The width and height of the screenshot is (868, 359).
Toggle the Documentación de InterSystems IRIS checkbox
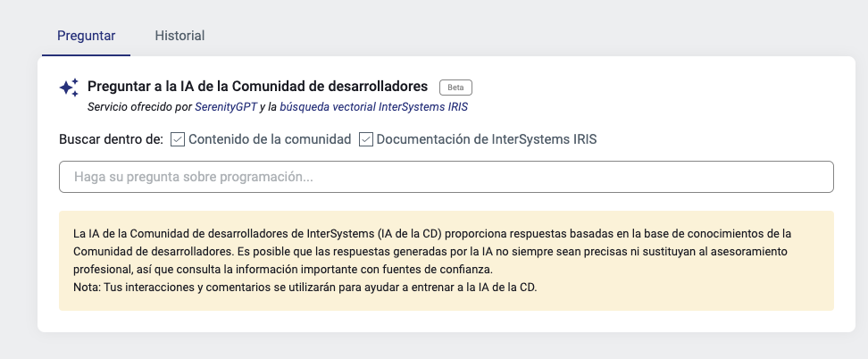pyautogui.click(x=366, y=139)
